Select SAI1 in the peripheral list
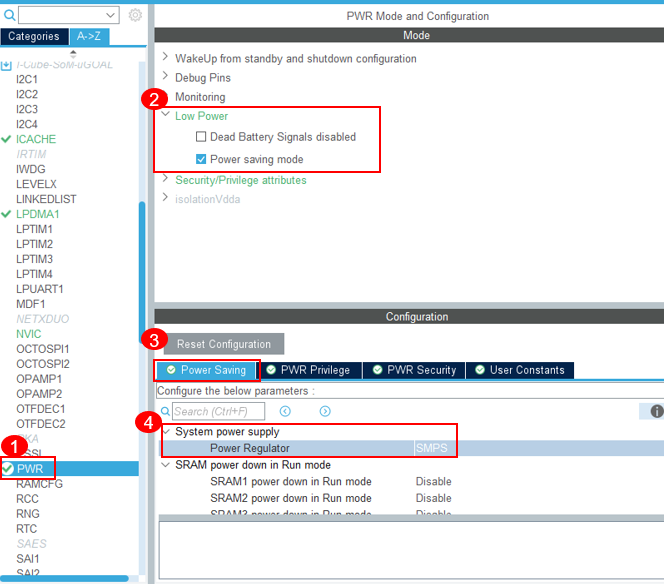Screen dimensions: 664x584 pyautogui.click(x=28, y=559)
